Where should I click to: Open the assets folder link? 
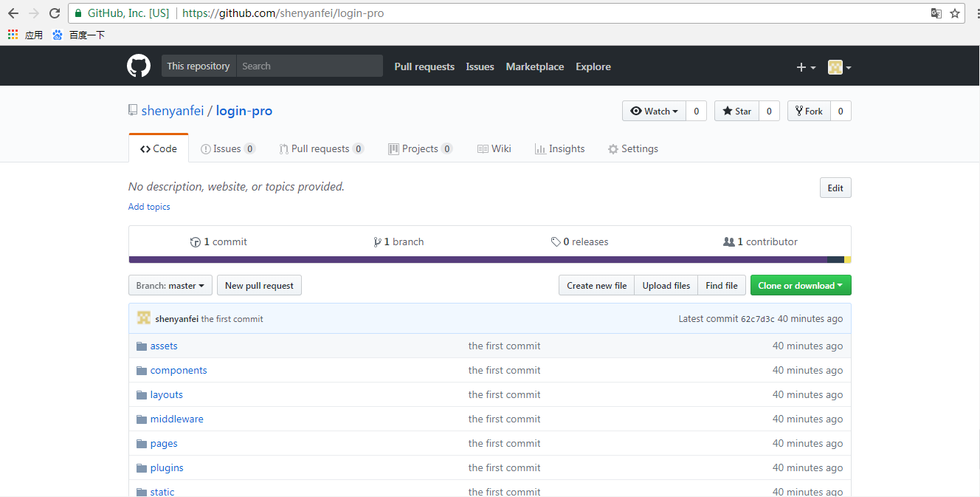[x=164, y=346]
